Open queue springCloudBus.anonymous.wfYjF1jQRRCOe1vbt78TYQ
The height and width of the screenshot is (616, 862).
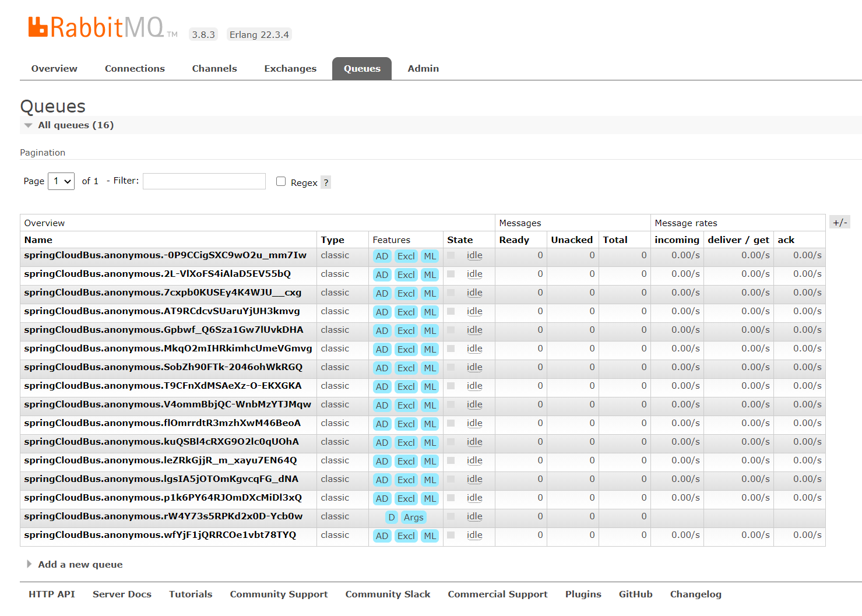click(x=160, y=535)
